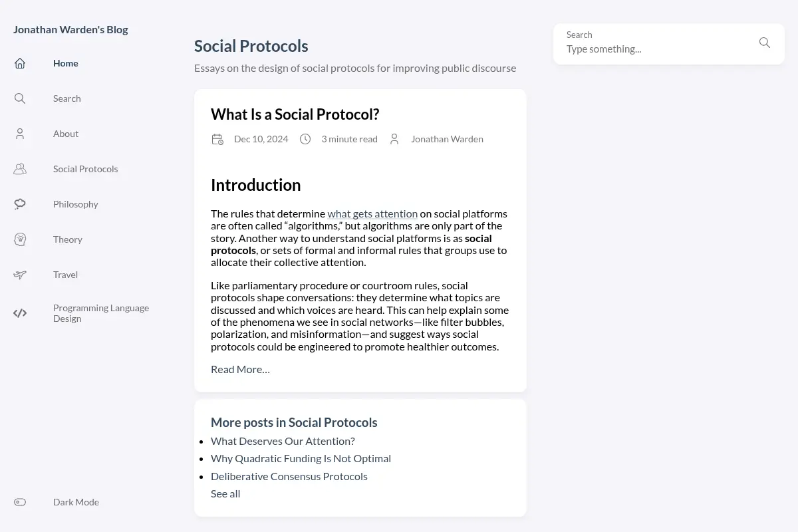The height and width of the screenshot is (532, 798).
Task: Open the About page from sidebar
Action: (66, 134)
